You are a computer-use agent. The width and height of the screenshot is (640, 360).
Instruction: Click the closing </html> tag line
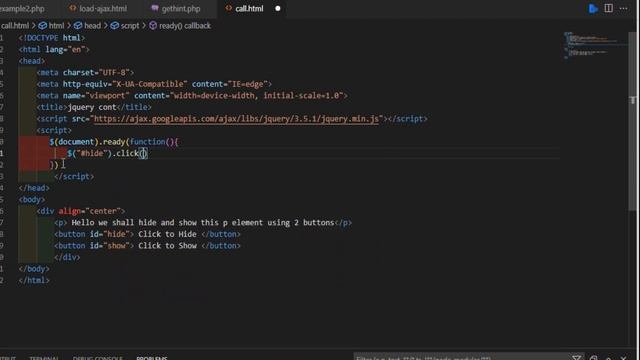pyautogui.click(x=34, y=280)
